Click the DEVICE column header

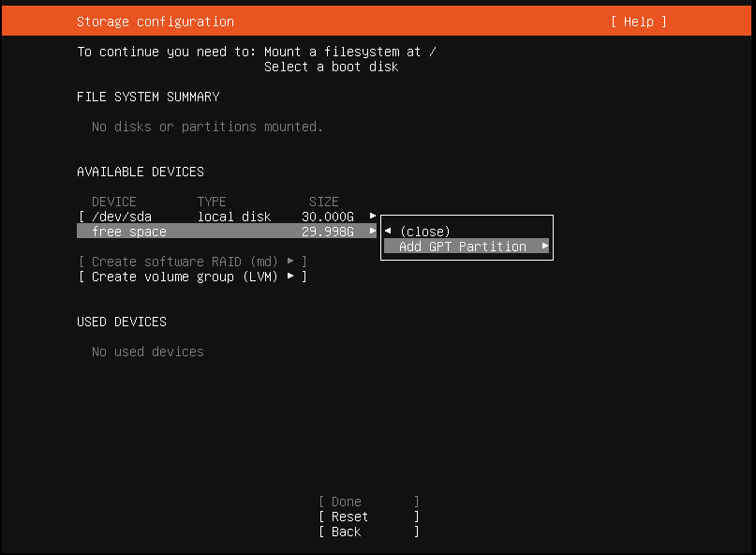(114, 202)
